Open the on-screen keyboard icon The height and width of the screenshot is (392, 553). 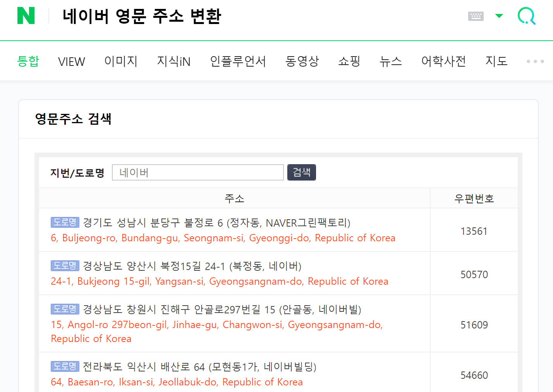coord(476,16)
